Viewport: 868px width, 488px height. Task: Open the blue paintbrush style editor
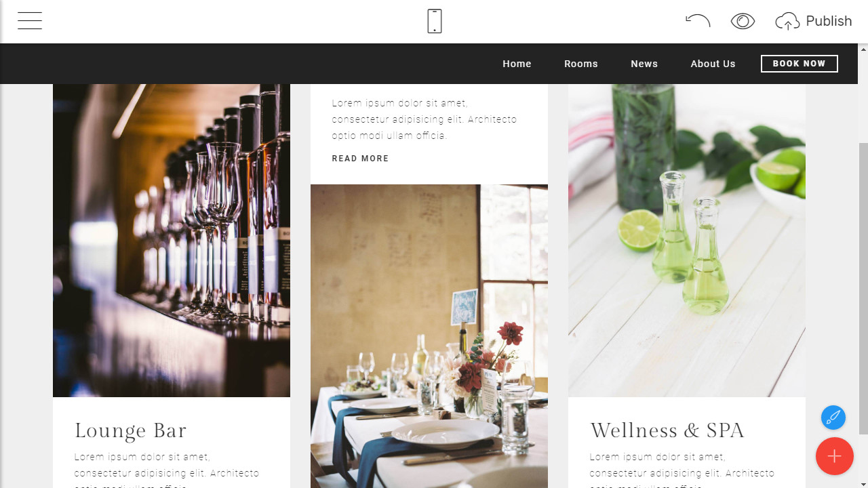pyautogui.click(x=833, y=418)
